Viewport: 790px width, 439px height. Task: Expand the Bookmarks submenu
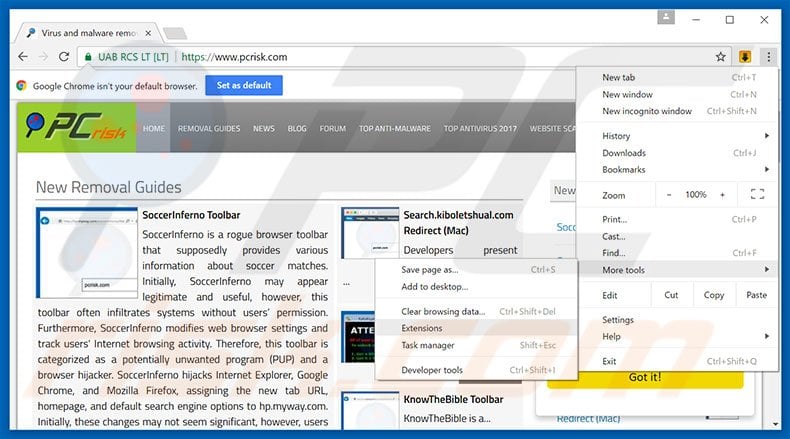pos(678,169)
